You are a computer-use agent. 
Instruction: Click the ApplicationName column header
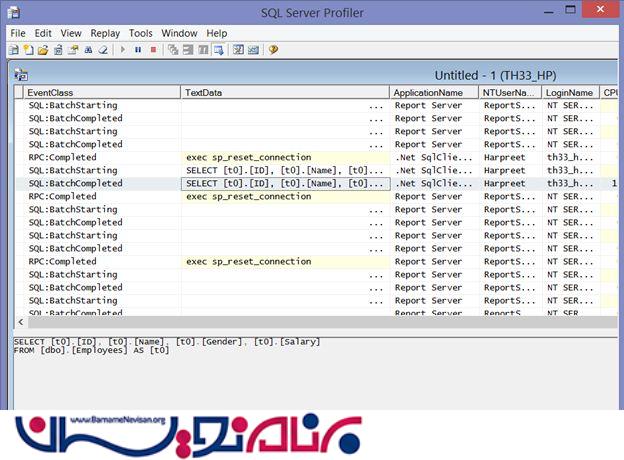click(x=432, y=92)
